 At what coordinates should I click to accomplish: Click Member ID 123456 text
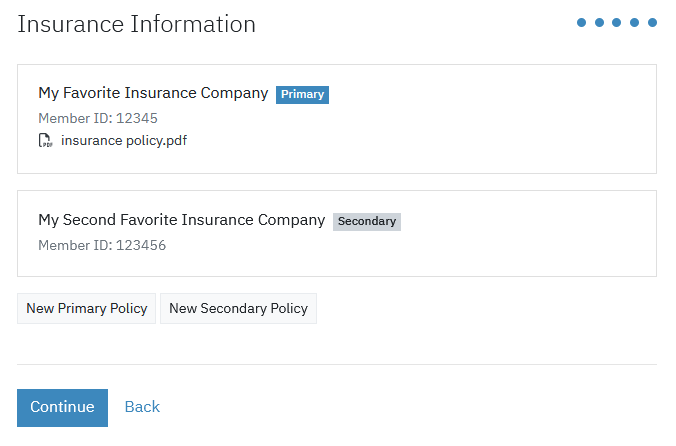pos(102,246)
